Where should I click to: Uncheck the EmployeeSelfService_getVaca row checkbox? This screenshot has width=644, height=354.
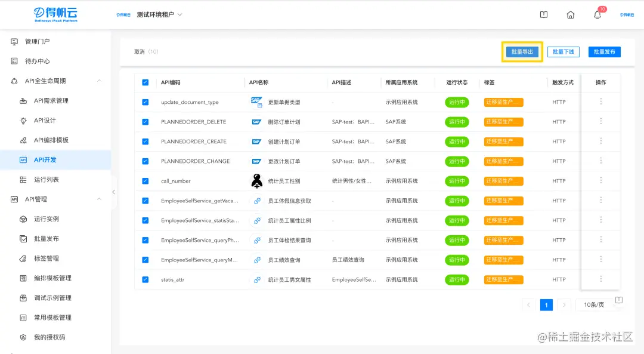(x=145, y=201)
